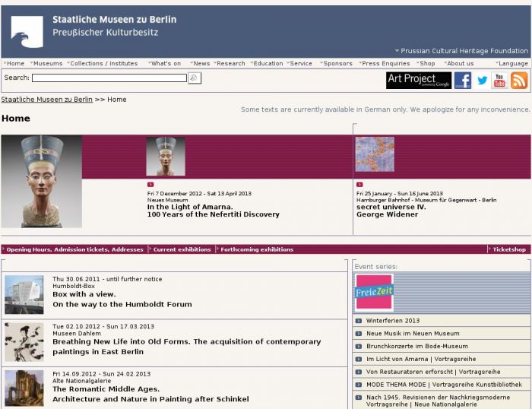Open the Research menu
The height and width of the screenshot is (409, 532).
click(230, 63)
